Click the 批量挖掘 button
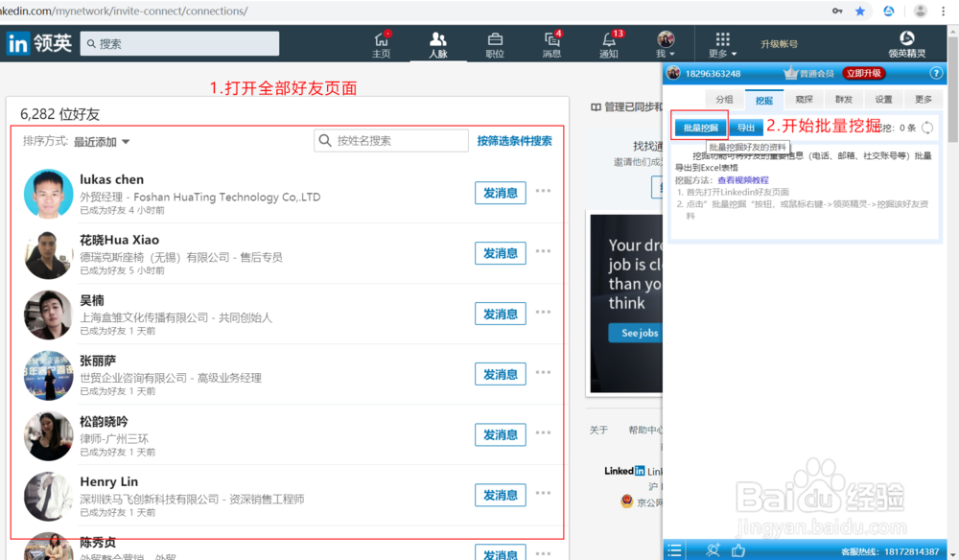 pos(700,128)
